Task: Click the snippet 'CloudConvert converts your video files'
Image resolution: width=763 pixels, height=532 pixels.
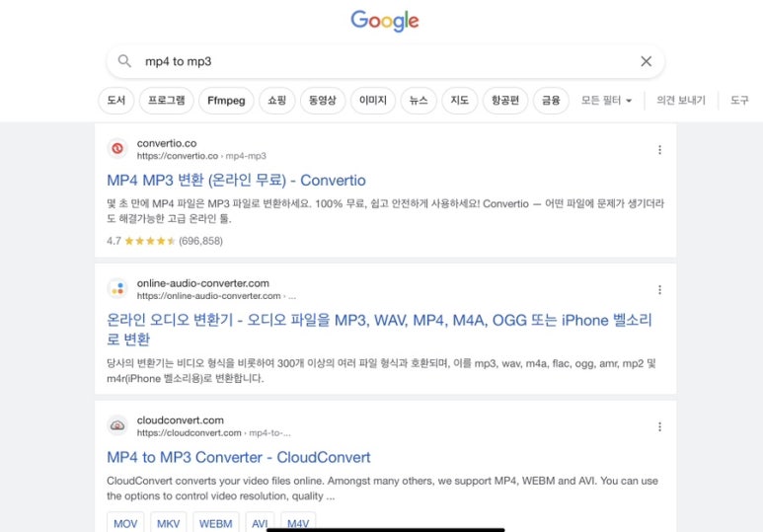Action: tap(382, 489)
